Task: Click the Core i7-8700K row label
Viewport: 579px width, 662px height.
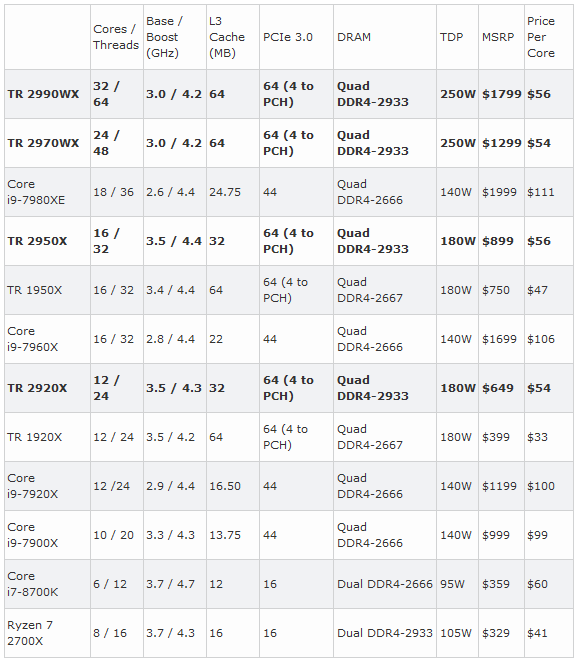Action: tap(33, 584)
